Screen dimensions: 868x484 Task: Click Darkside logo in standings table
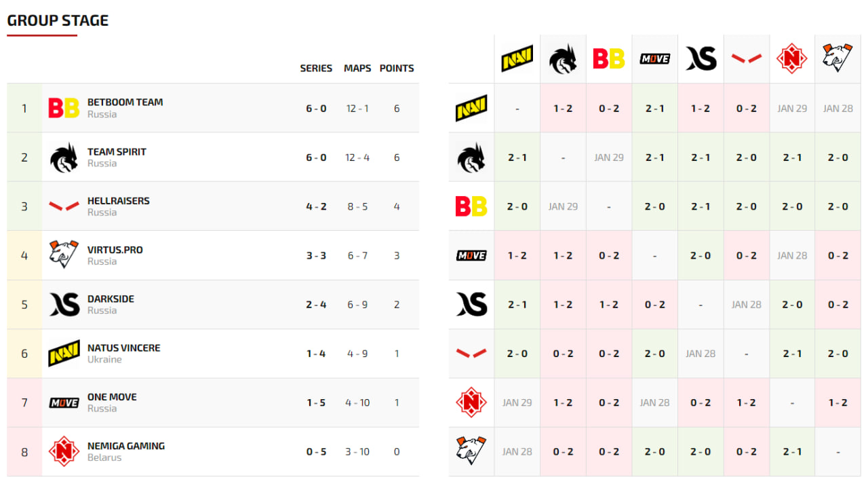[64, 304]
